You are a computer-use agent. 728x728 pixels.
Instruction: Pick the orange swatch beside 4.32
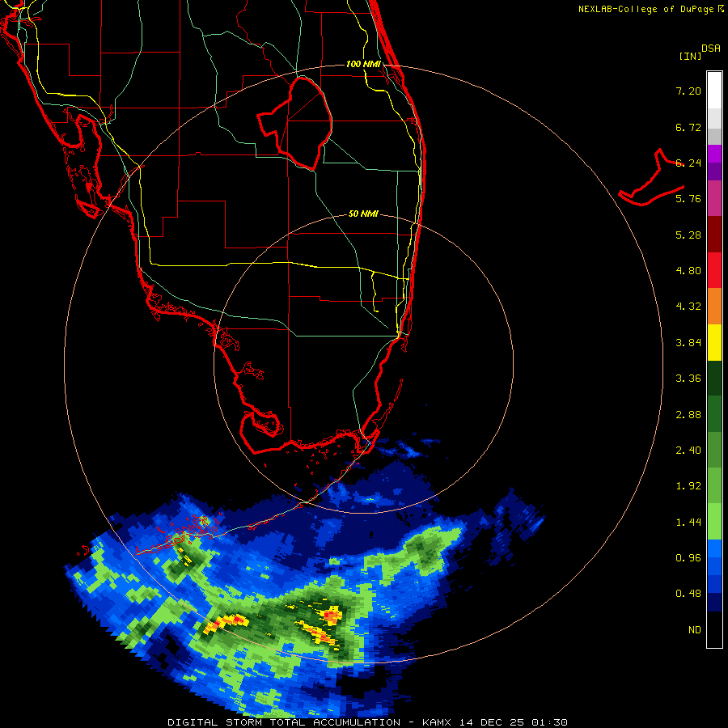click(x=714, y=307)
